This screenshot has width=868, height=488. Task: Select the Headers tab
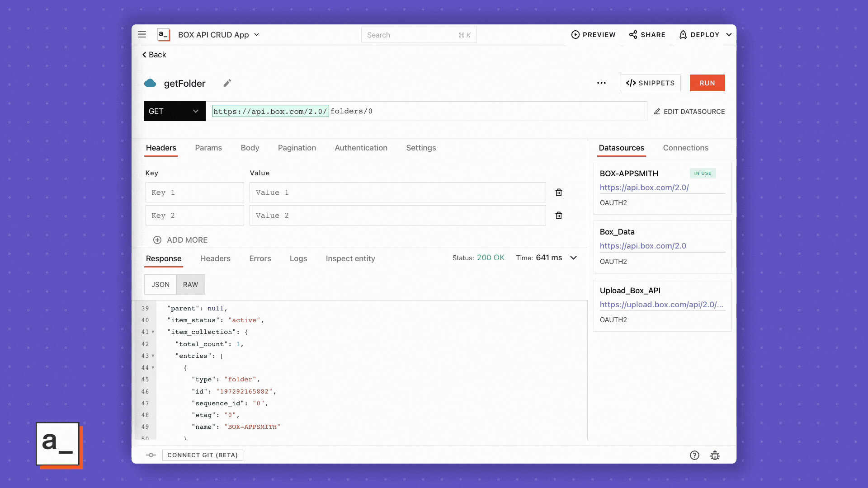coord(161,148)
